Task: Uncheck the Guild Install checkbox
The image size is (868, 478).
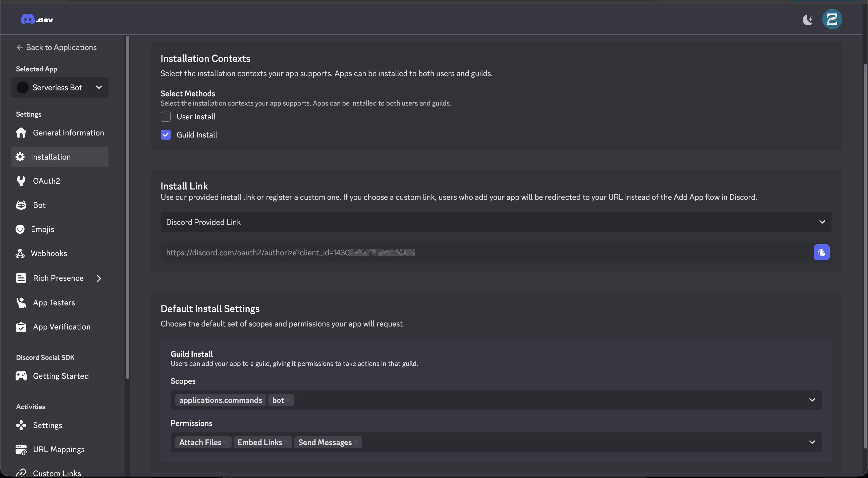Action: [166, 135]
